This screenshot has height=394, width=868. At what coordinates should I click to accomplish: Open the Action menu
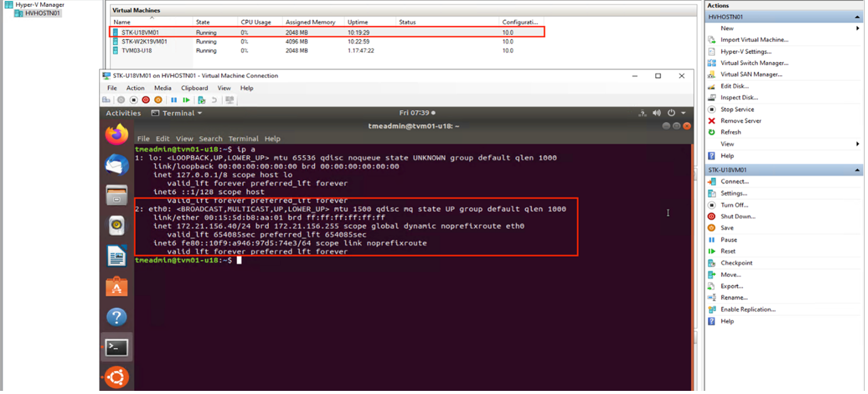coord(135,88)
